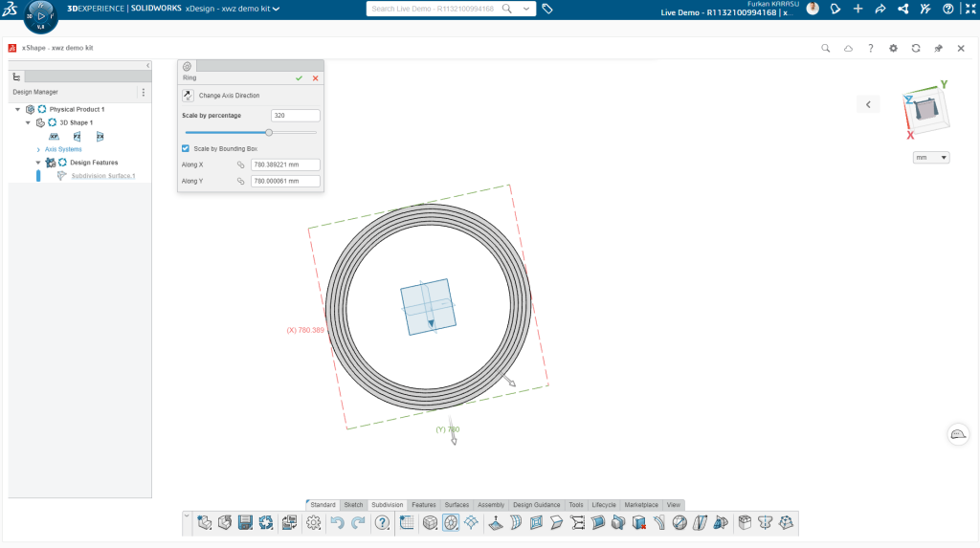Click the Scale by percentage slider handle

pos(269,132)
